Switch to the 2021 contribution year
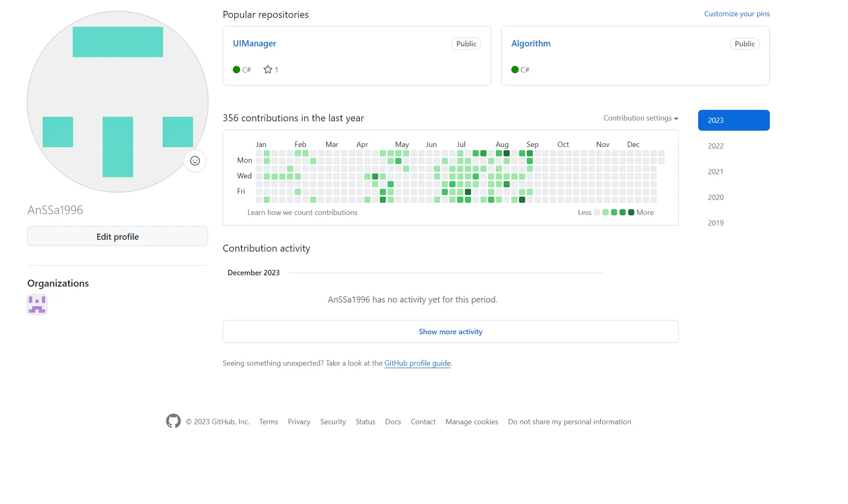The width and height of the screenshot is (848, 504). tap(715, 171)
